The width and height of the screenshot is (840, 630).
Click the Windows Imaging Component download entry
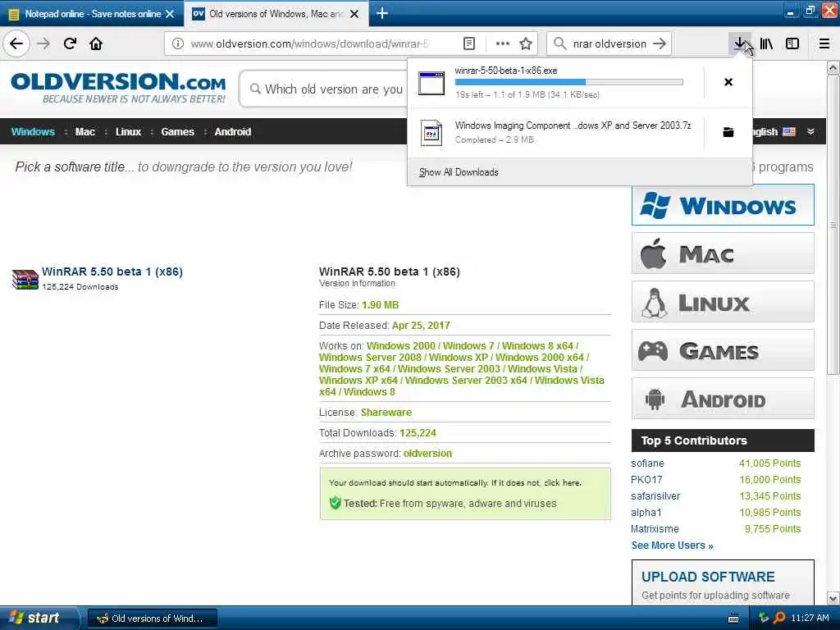click(x=555, y=132)
